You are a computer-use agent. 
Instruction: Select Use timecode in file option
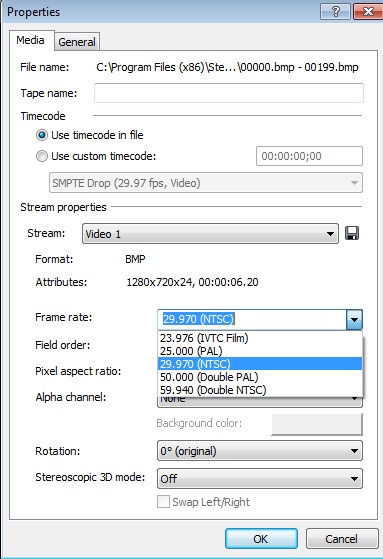(42, 135)
